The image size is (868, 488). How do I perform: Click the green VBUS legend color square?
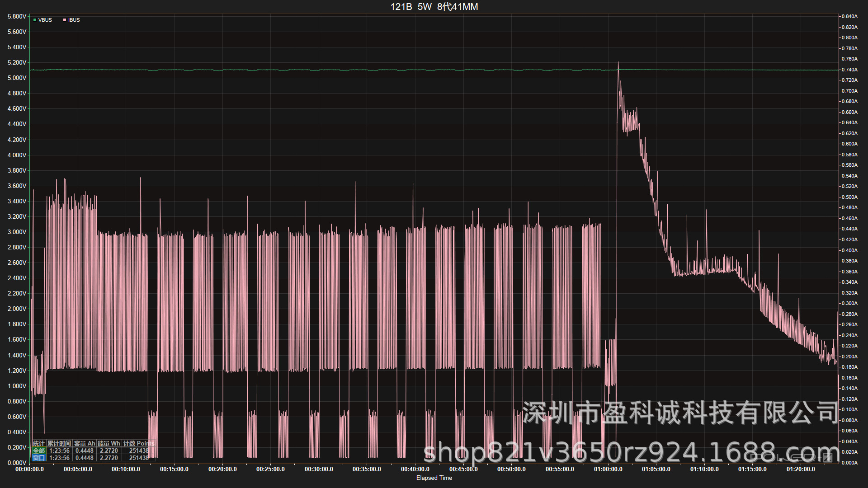tap(35, 20)
